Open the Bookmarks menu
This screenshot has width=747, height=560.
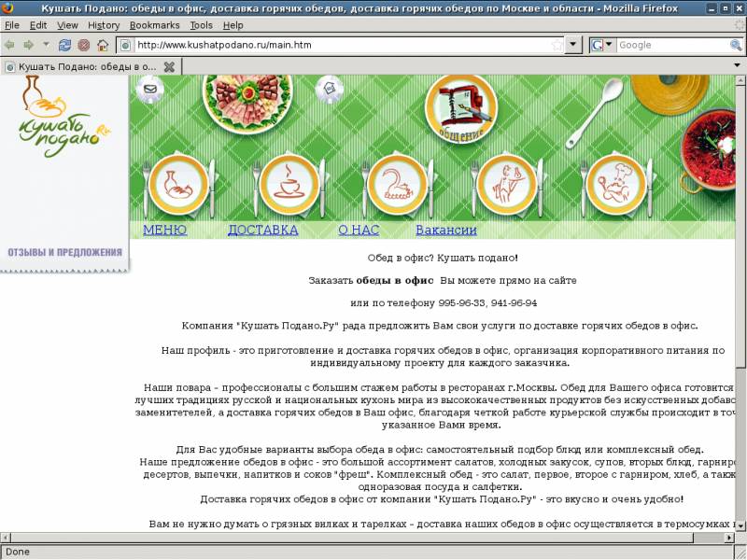click(154, 25)
